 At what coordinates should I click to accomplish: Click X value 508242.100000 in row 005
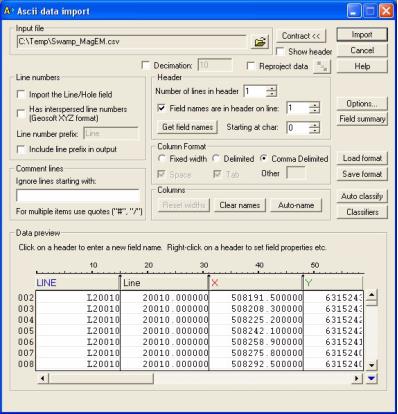[x=267, y=331]
